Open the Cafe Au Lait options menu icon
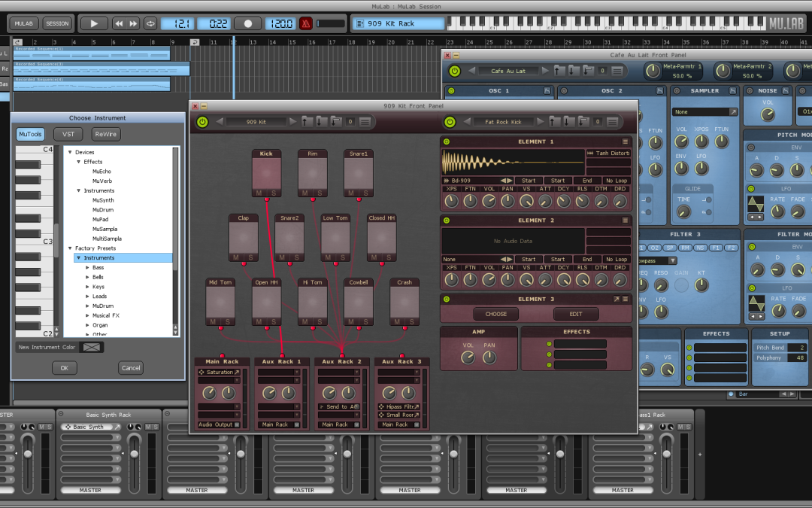 (617, 71)
